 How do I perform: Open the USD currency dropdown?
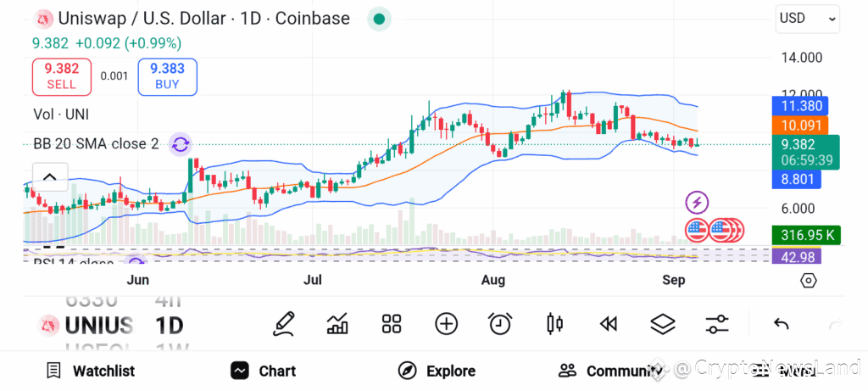(807, 19)
